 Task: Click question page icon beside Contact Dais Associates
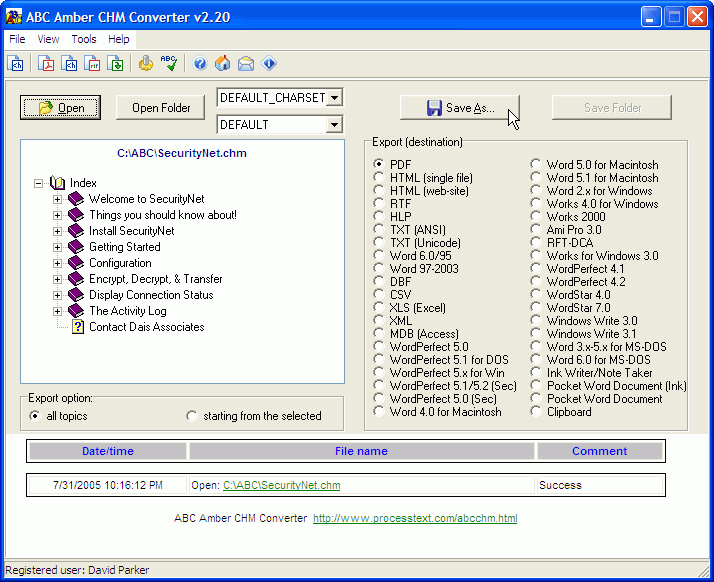coord(78,327)
